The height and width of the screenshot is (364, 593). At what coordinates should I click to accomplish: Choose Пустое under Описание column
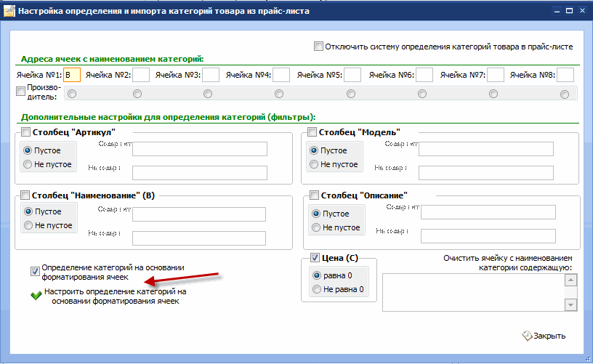tap(316, 214)
